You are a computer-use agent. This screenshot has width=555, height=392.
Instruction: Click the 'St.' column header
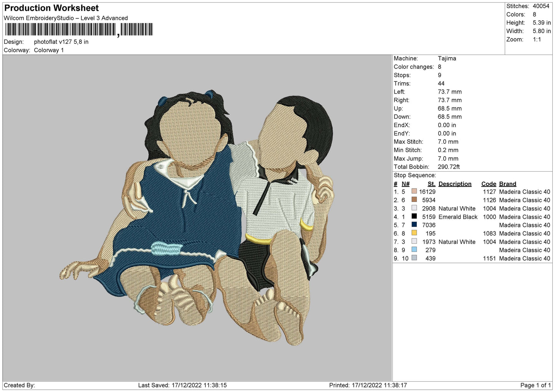pos(432,184)
